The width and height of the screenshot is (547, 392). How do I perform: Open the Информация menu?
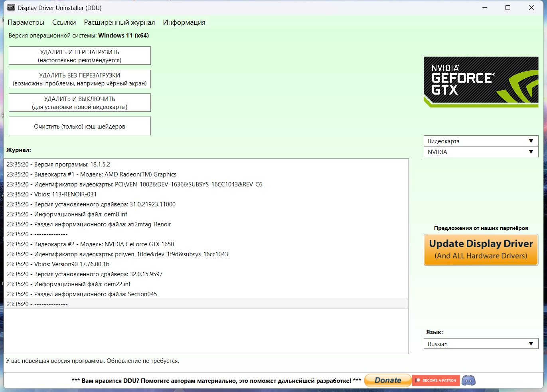point(184,22)
